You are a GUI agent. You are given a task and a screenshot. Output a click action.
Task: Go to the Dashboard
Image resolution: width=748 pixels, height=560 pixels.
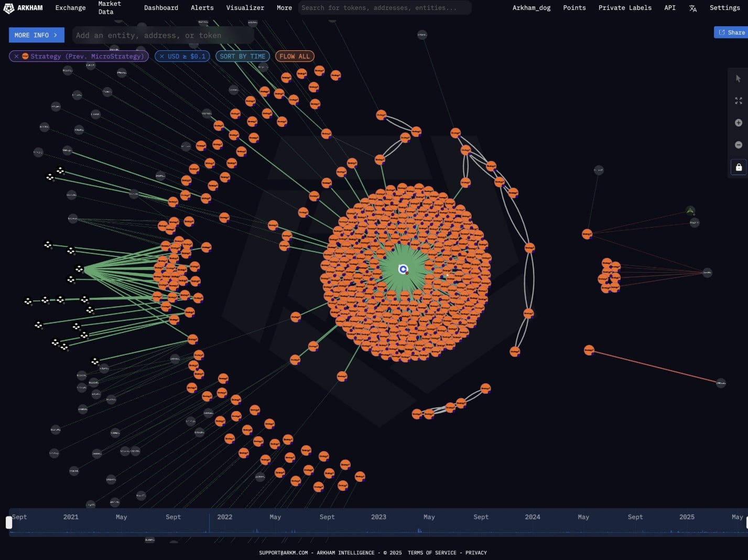[x=161, y=8]
